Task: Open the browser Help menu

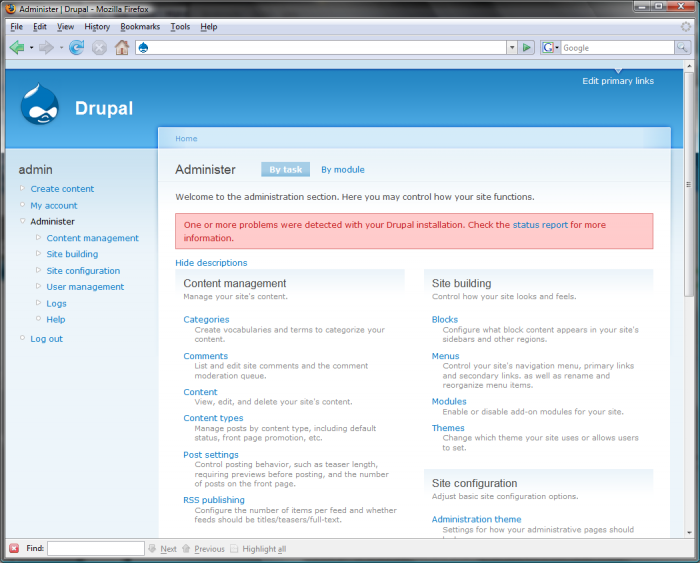Action: coord(208,27)
